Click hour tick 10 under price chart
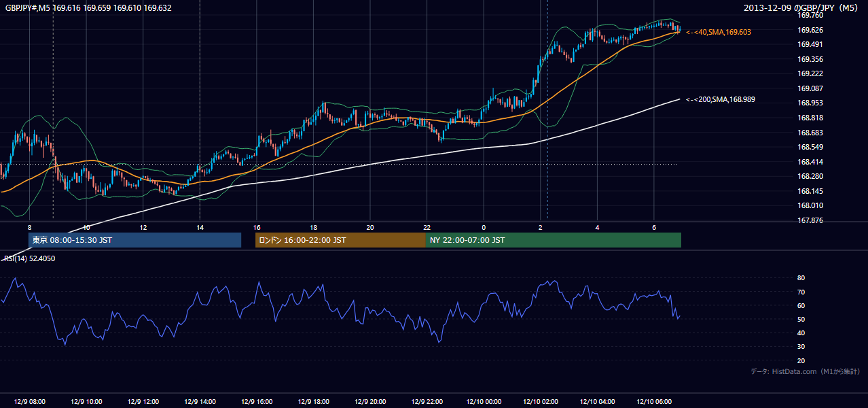Image resolution: width=868 pixels, height=408 pixels. (86, 227)
